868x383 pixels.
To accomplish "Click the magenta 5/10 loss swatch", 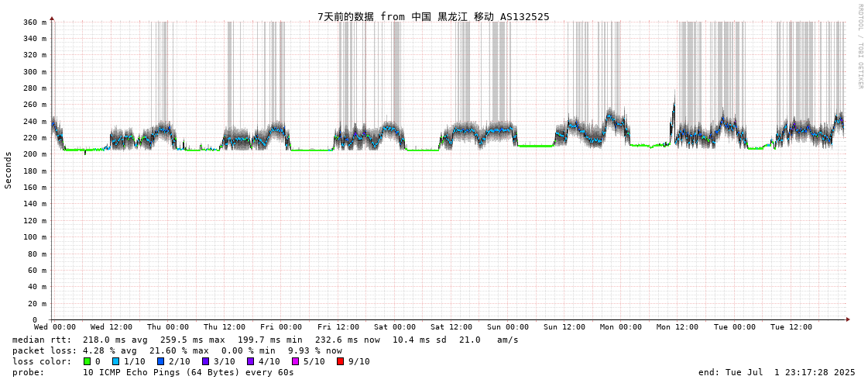I will pyautogui.click(x=296, y=361).
